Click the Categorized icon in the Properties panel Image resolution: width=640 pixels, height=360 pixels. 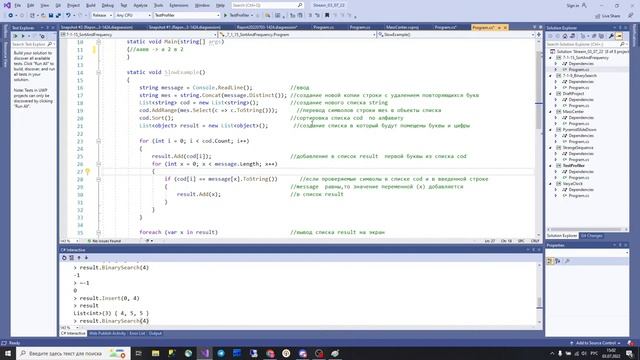(549, 261)
